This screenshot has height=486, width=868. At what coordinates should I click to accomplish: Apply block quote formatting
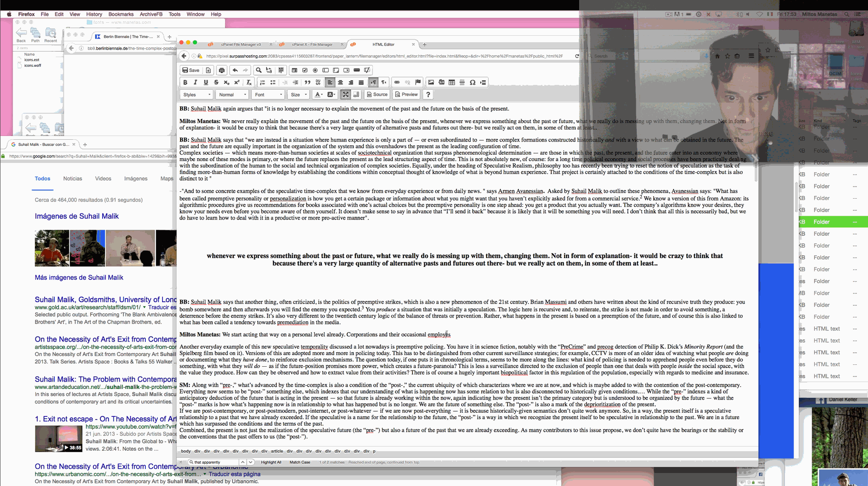click(307, 82)
